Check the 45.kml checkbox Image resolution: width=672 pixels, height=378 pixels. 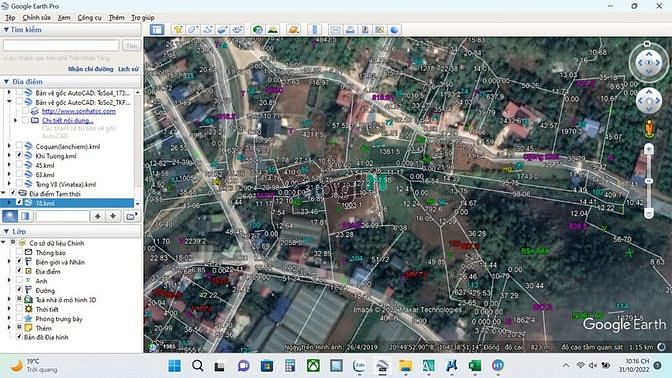click(19, 165)
